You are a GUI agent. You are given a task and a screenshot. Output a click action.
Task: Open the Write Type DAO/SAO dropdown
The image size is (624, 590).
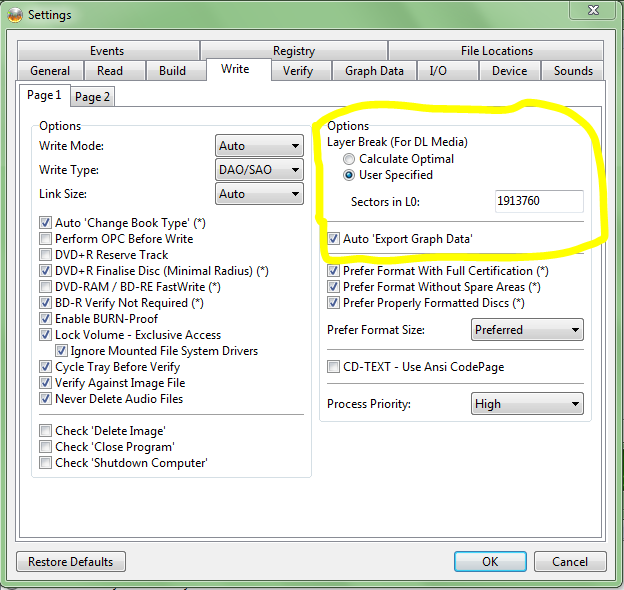pyautogui.click(x=259, y=170)
